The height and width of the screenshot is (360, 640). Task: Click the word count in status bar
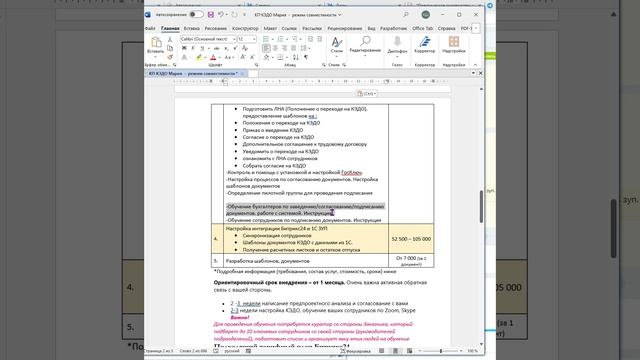point(193,351)
